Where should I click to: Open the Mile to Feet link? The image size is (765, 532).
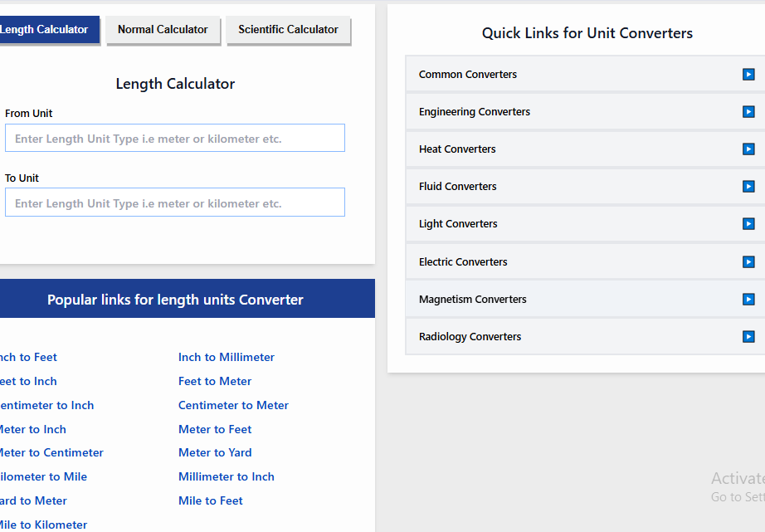pyautogui.click(x=211, y=501)
